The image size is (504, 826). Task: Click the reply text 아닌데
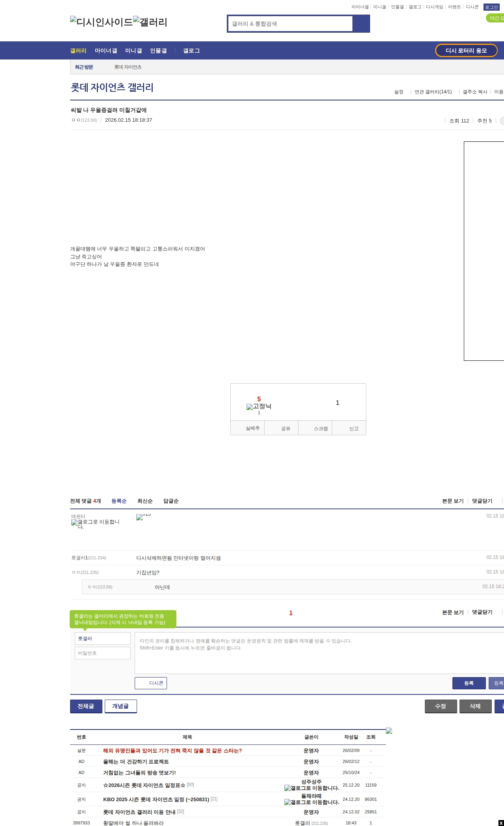tap(162, 587)
